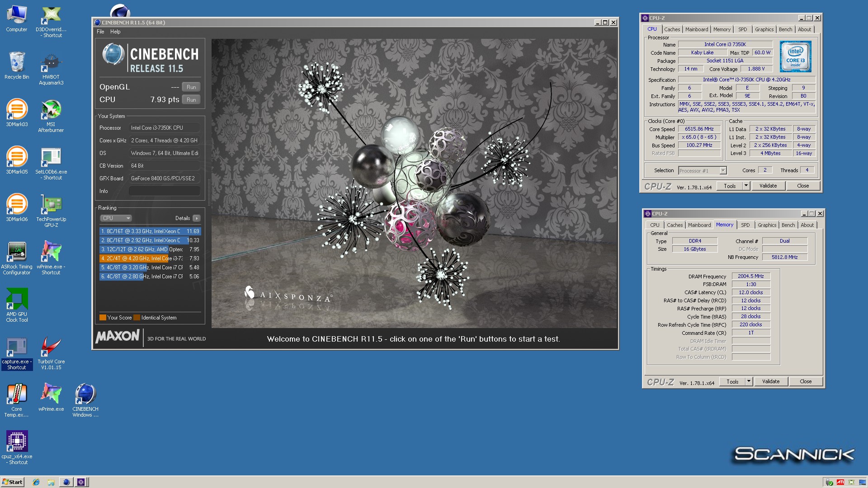The image size is (868, 488).
Task: Click Validate in top CPU-Z window
Action: [768, 186]
